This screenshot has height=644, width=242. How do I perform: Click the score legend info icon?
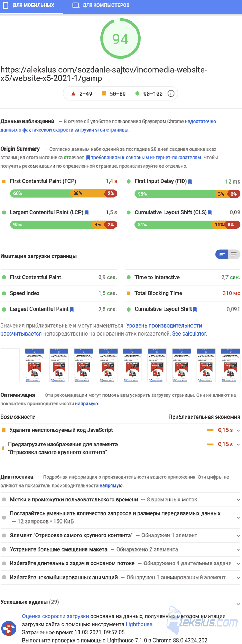171,93
